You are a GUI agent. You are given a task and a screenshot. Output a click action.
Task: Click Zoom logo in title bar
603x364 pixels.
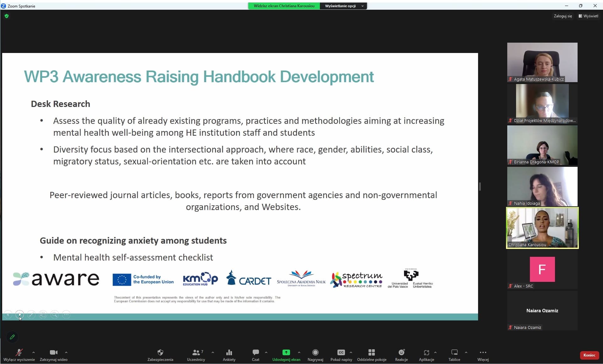[4, 6]
